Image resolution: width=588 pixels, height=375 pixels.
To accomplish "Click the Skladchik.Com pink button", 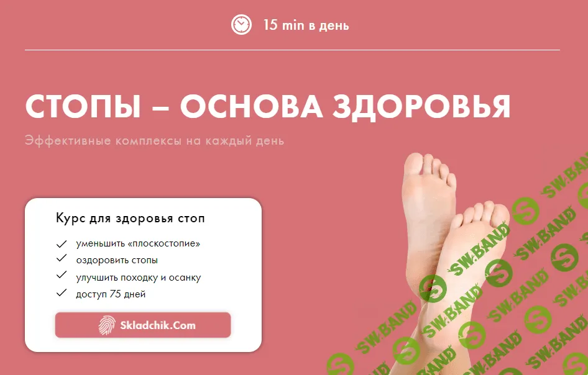I will click(x=143, y=325).
